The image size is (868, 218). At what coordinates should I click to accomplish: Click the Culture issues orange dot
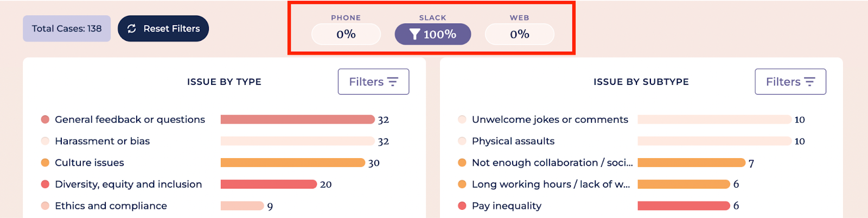pos(46,163)
